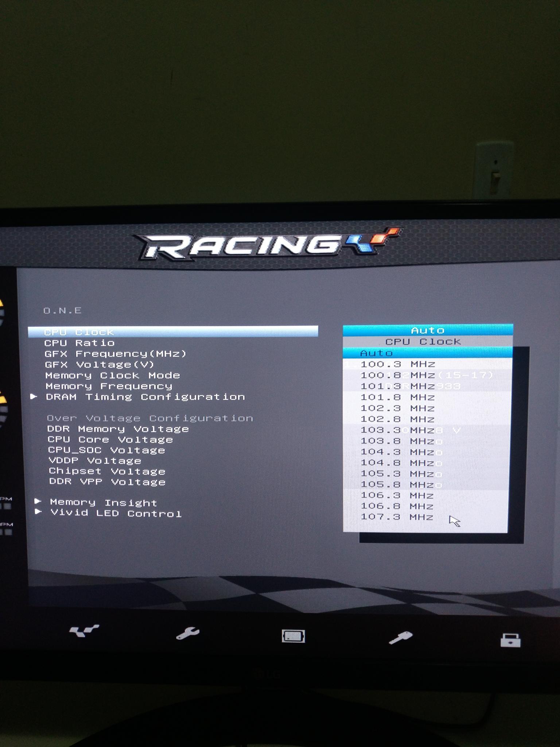Screen dimensions: 560x747
Task: Open the O.N.E overclocking tab icon
Action: tap(84, 631)
